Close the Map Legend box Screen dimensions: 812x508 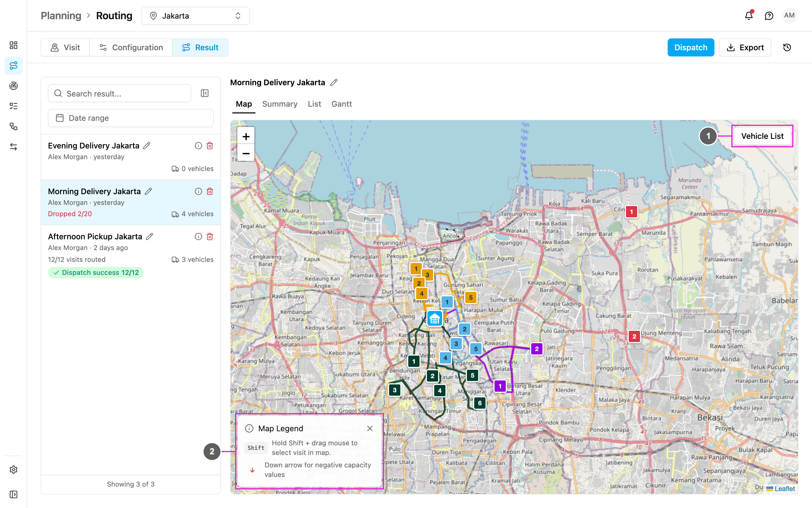(370, 428)
